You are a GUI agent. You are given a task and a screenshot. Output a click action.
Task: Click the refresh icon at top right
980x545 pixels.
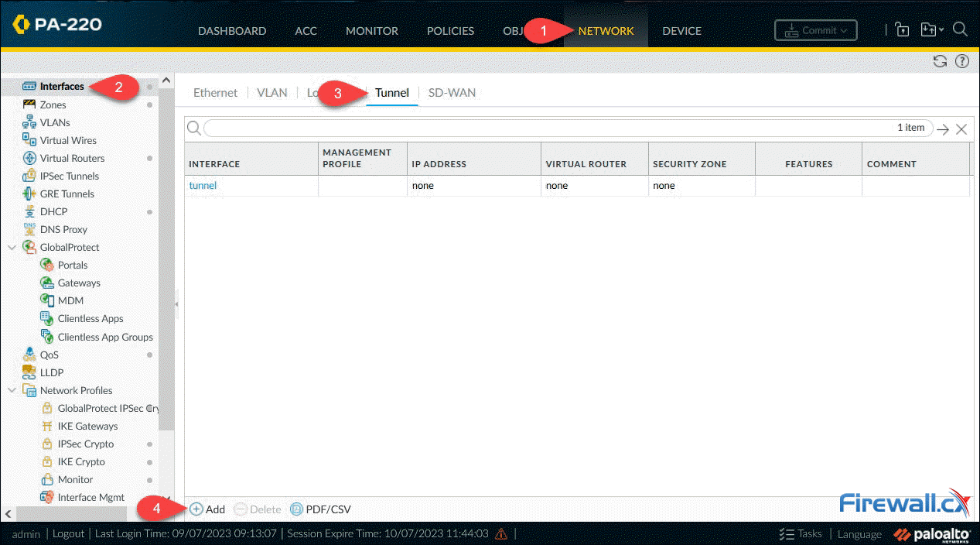(x=940, y=61)
